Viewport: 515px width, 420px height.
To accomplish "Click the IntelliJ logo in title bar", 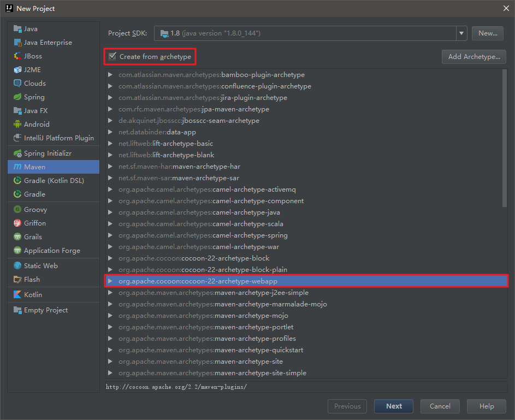I will [x=9, y=8].
